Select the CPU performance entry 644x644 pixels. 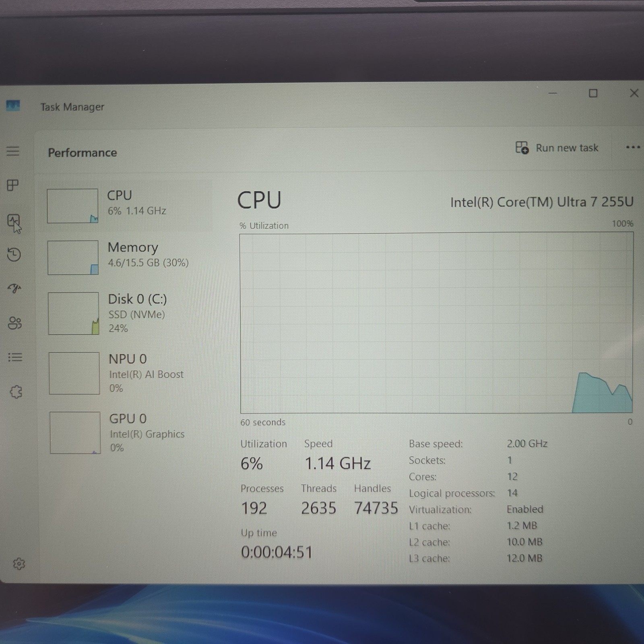(x=126, y=206)
